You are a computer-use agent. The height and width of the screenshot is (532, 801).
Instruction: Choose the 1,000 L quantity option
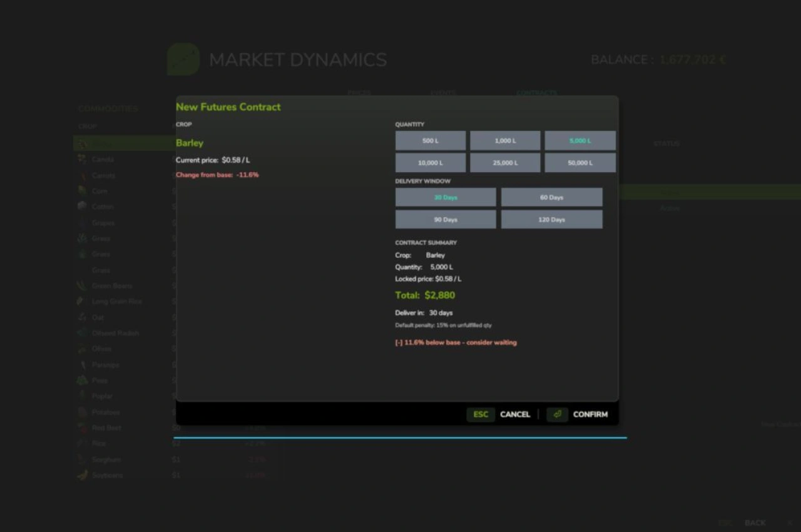(x=505, y=141)
